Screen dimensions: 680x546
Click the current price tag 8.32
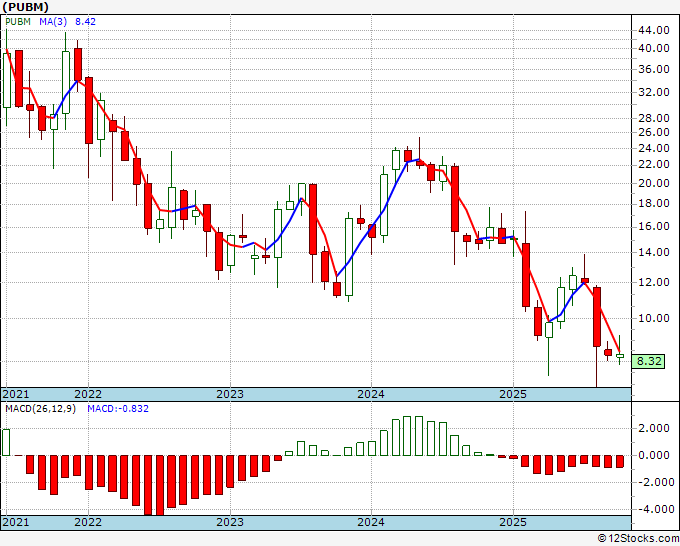click(648, 361)
